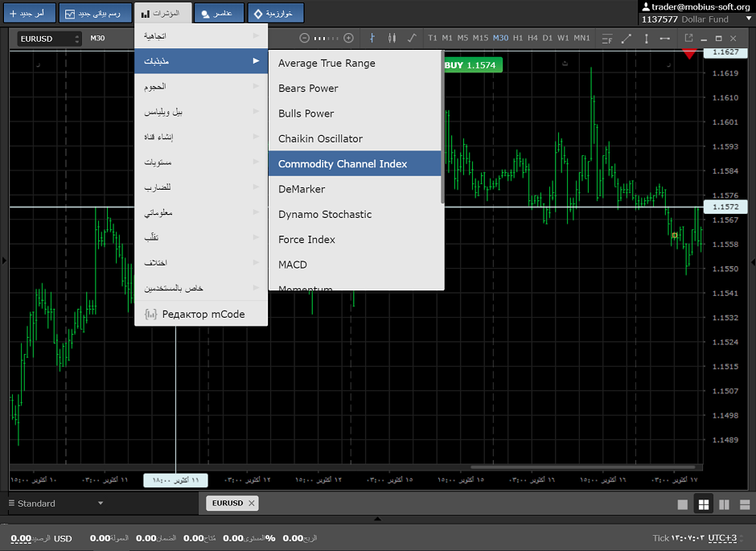756x551 pixels.
Task: Select the single-pane layout icon
Action: [x=683, y=504]
